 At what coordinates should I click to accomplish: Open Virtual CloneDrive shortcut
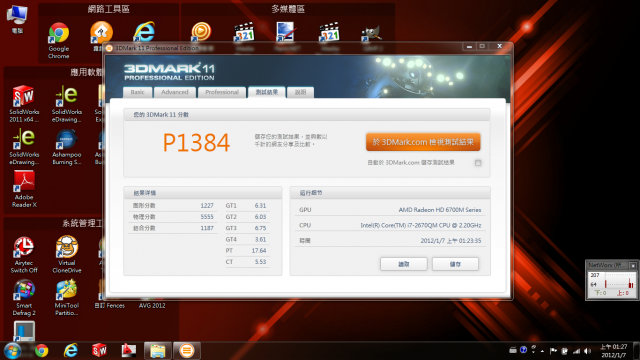[67, 254]
